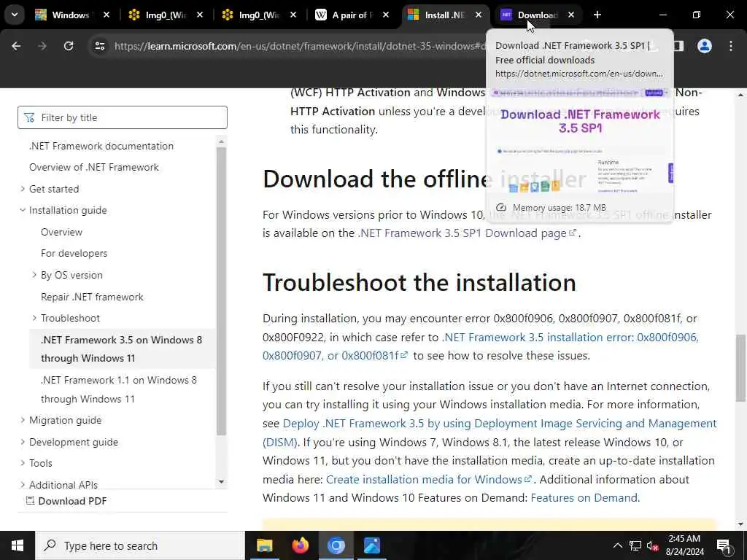Viewport: 747px width, 560px height.
Task: Open Overview under Installation guide
Action: (x=61, y=232)
